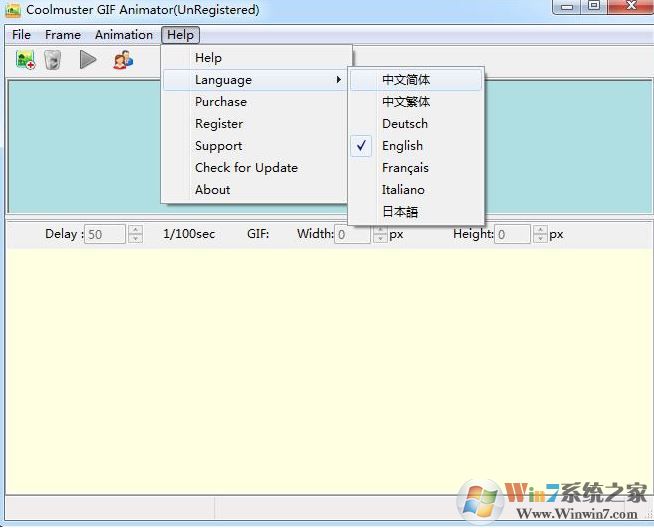Switch language to Italiano
This screenshot has height=528, width=654.
(x=416, y=190)
